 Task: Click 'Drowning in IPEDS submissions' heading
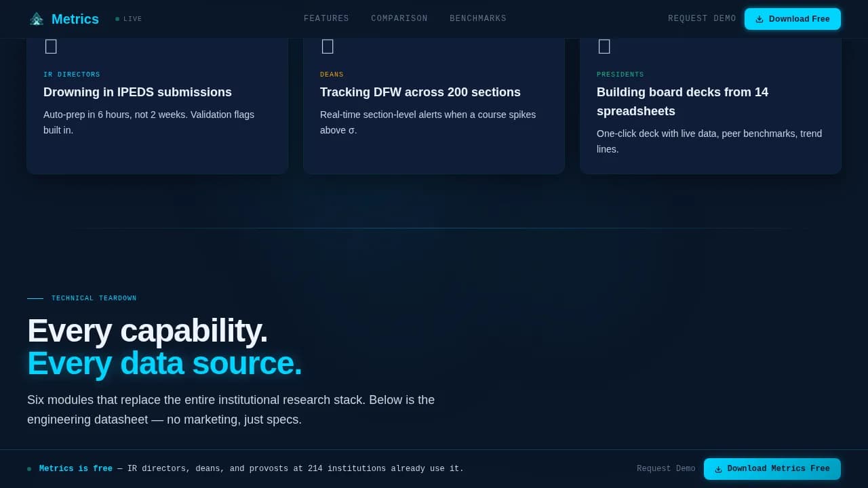pos(138,92)
